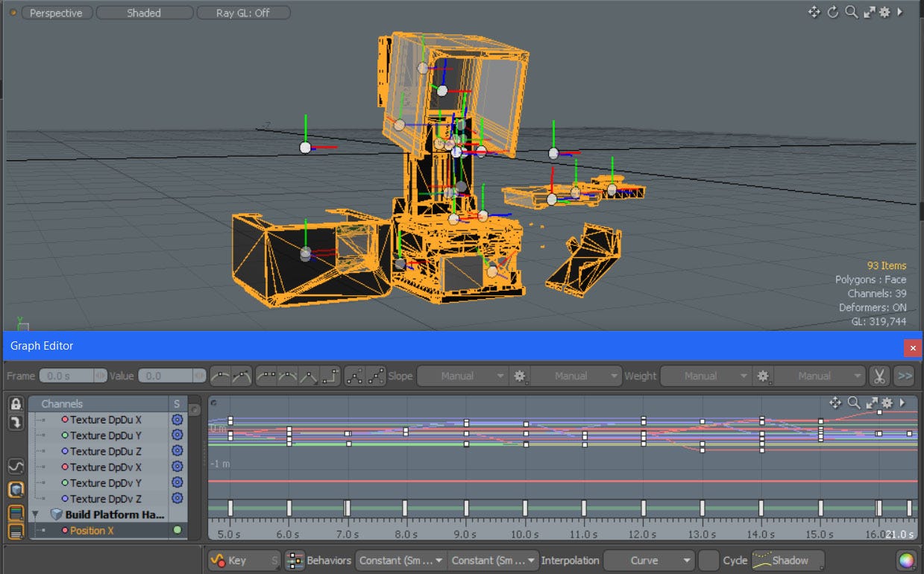Open the first Slope Manual dropdown
924x574 pixels.
[x=462, y=376]
